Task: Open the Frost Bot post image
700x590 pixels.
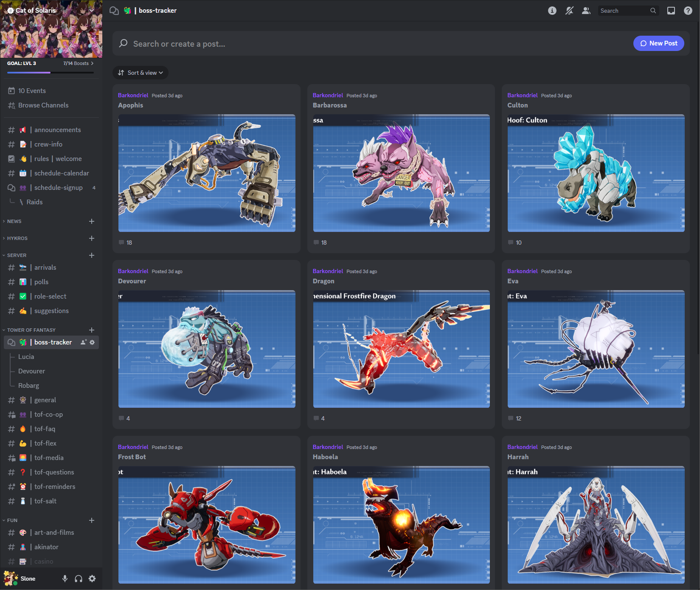Action: [x=207, y=525]
